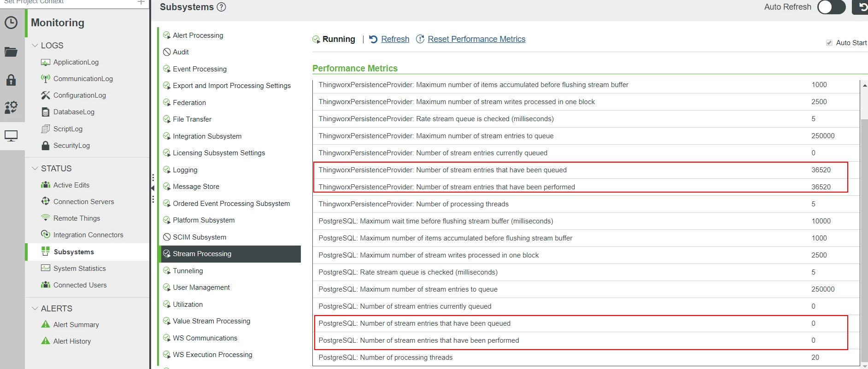Click the Connected Users people icon
868x369 pixels.
point(46,285)
